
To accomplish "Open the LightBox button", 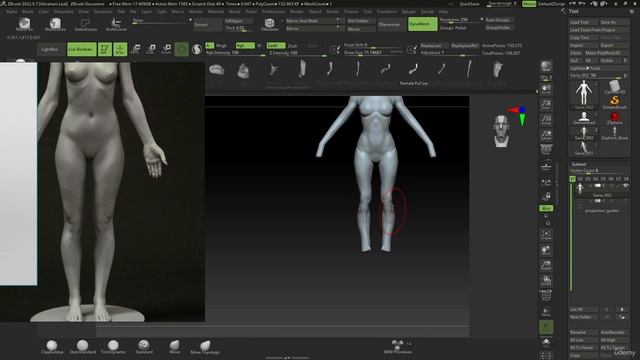I will (x=49, y=49).
